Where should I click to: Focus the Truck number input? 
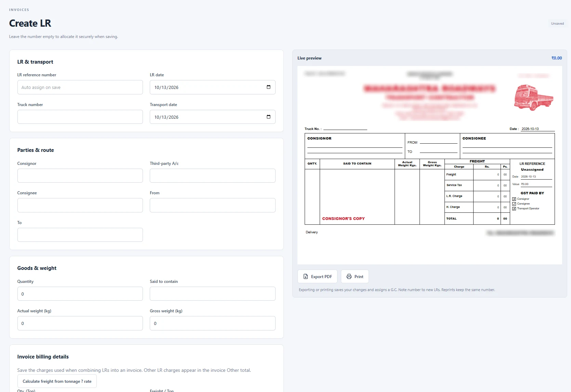pyautogui.click(x=80, y=117)
